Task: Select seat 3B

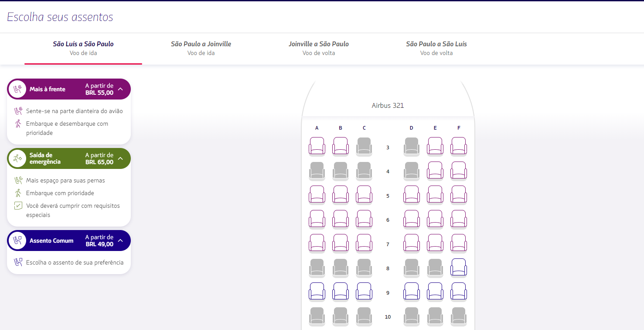Action: (x=341, y=146)
